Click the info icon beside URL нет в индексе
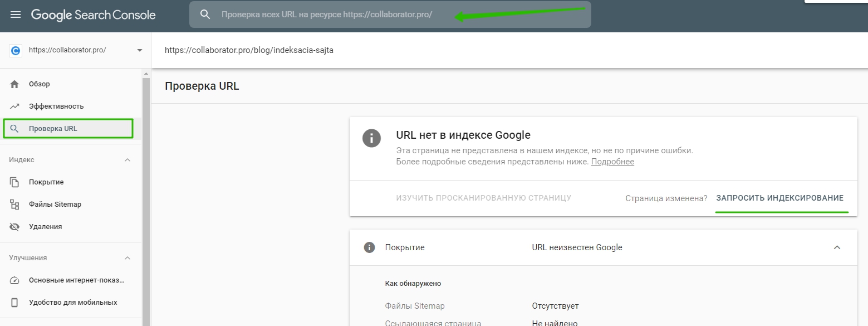 [371, 138]
